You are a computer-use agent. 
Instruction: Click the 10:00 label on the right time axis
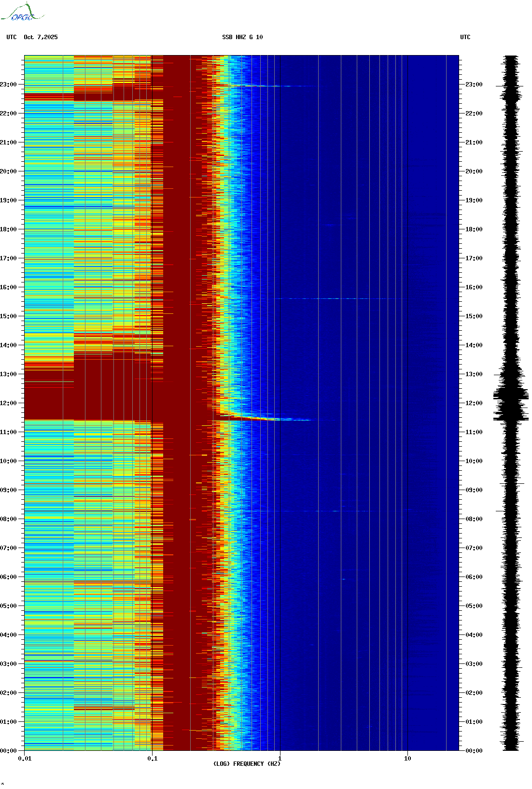point(474,461)
